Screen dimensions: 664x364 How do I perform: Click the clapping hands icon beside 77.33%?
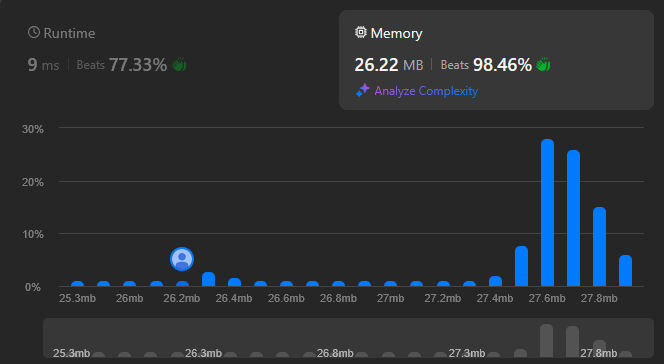coord(179,65)
